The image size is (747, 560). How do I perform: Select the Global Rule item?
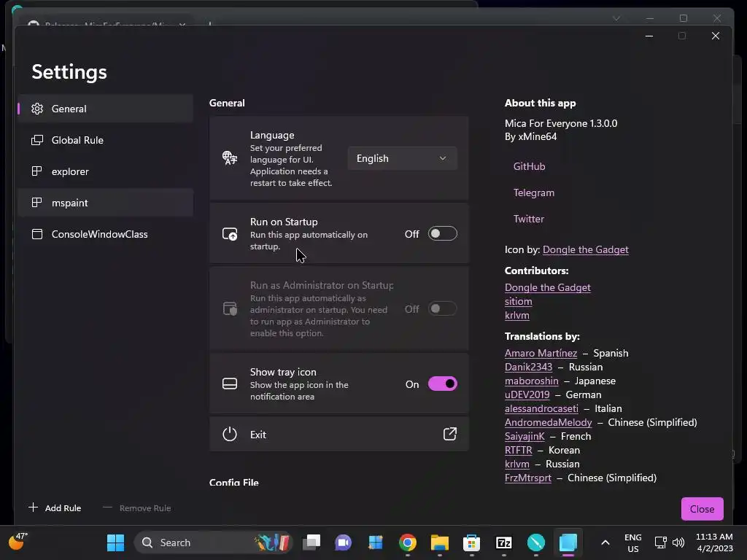pos(105,140)
